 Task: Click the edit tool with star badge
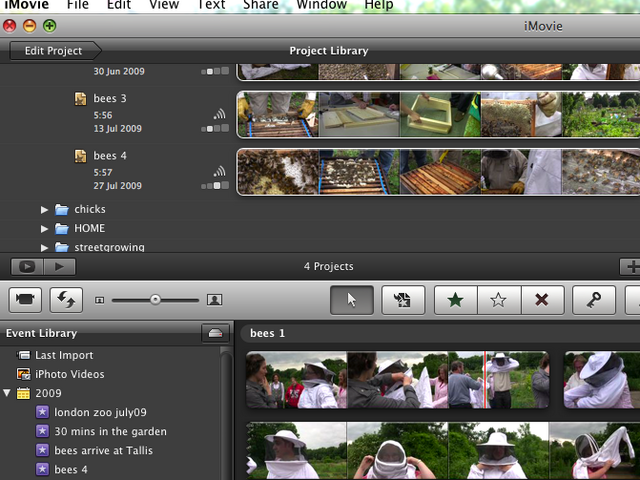pyautogui.click(x=403, y=300)
